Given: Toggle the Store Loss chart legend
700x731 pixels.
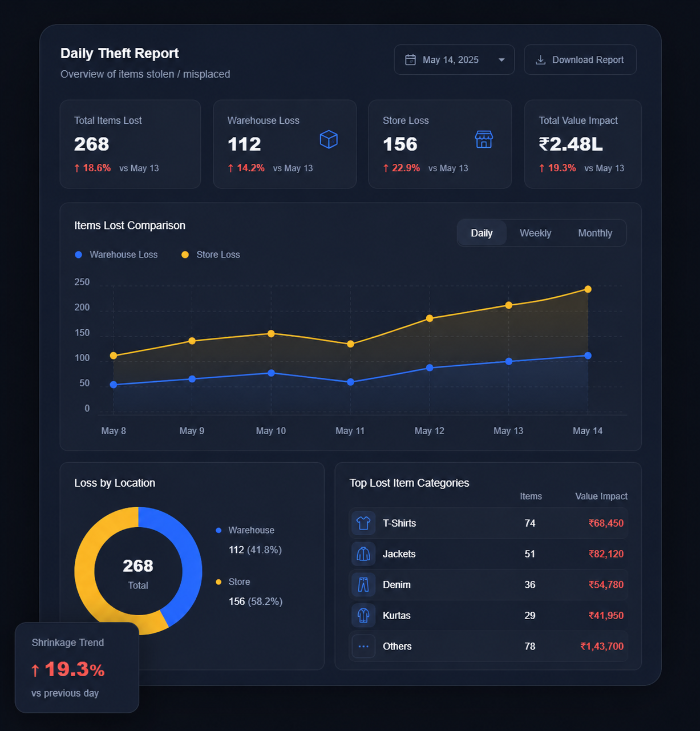Looking at the screenshot, I should click(211, 255).
